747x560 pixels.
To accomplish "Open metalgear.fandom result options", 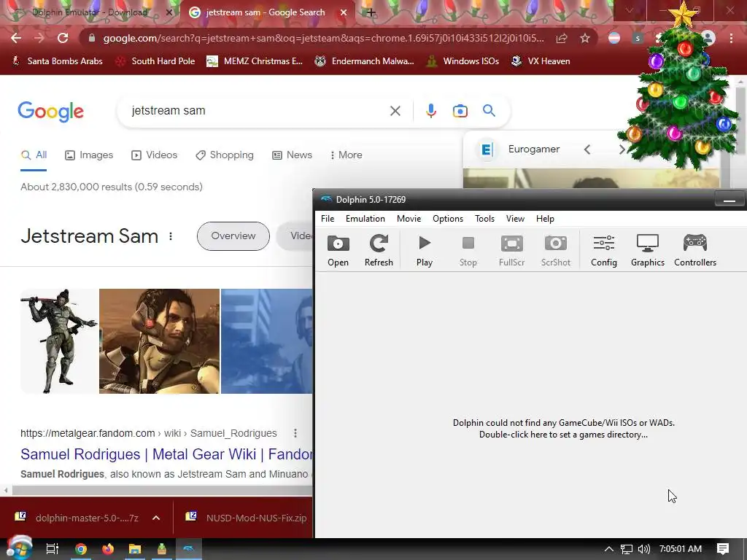I will point(295,433).
